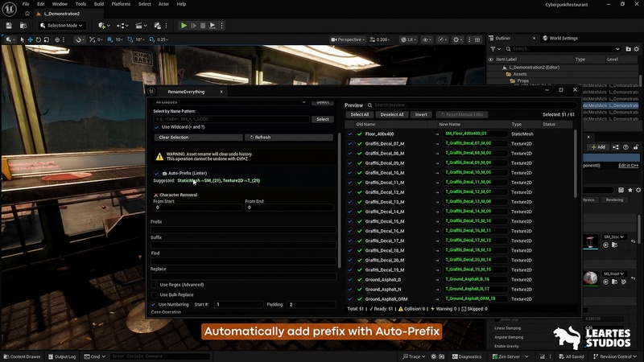Click the Deselect All button
The width and height of the screenshot is (644, 362).
(391, 115)
